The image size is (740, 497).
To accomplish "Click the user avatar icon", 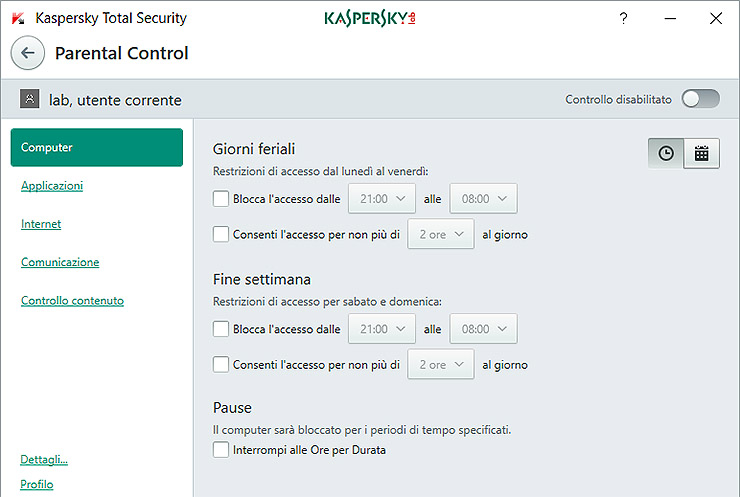I will pyautogui.click(x=29, y=100).
